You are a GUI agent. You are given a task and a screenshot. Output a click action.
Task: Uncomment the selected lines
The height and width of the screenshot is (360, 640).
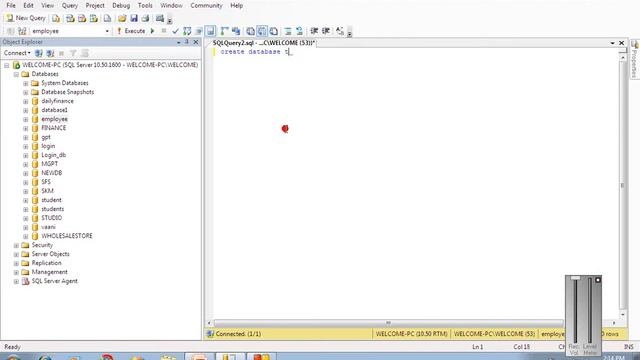point(299,31)
